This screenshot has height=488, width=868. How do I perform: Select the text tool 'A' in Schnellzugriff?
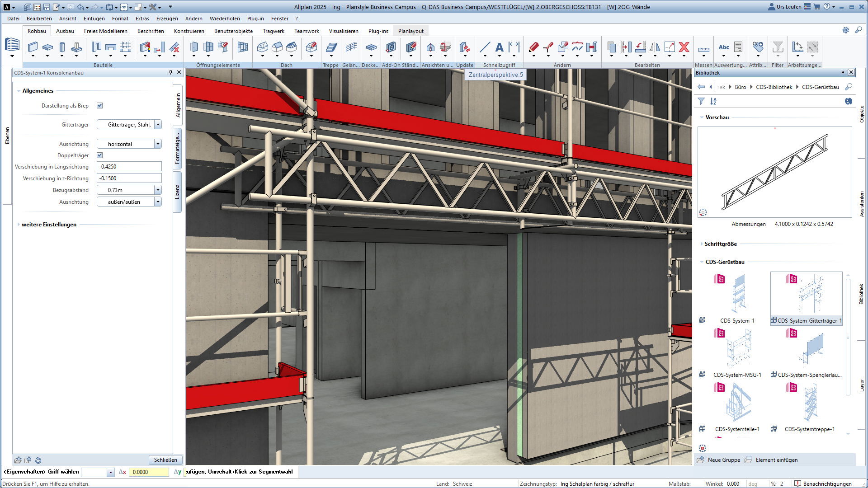click(499, 47)
